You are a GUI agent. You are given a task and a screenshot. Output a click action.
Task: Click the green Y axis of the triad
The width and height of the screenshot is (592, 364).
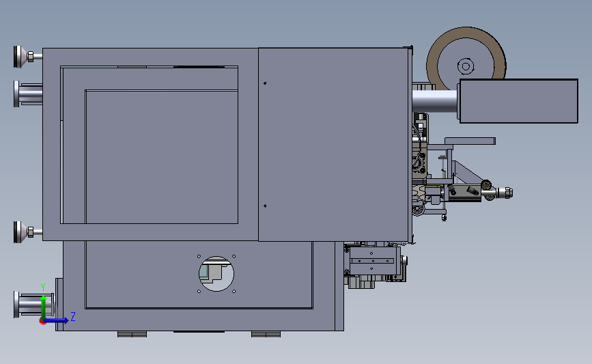point(44,307)
